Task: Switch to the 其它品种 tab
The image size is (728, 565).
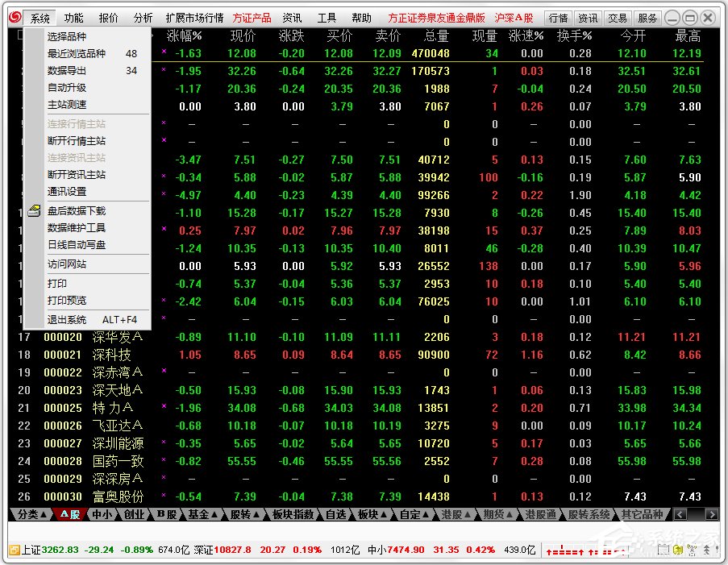Action: (x=642, y=514)
